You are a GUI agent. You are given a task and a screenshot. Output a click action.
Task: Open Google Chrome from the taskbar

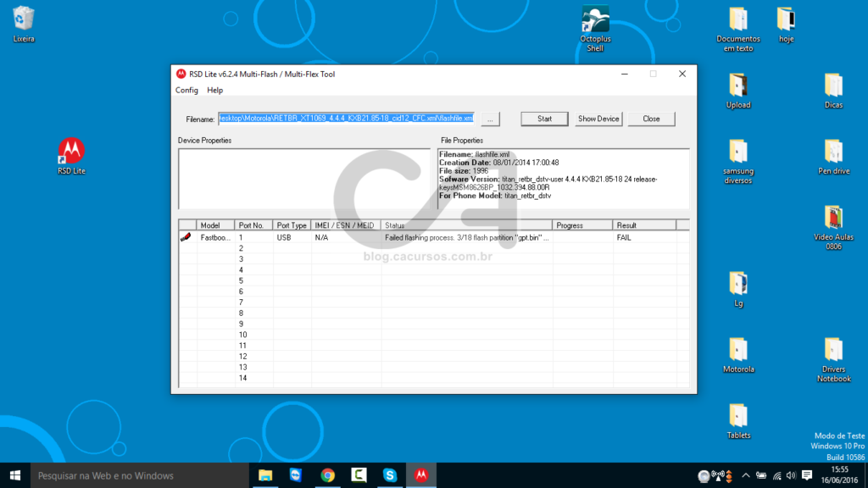coord(328,475)
